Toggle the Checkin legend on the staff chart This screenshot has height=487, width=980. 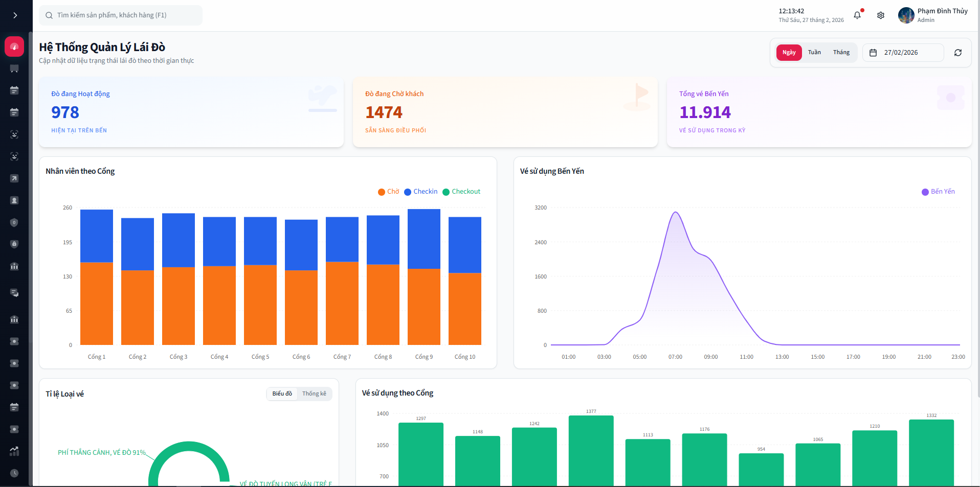(421, 192)
